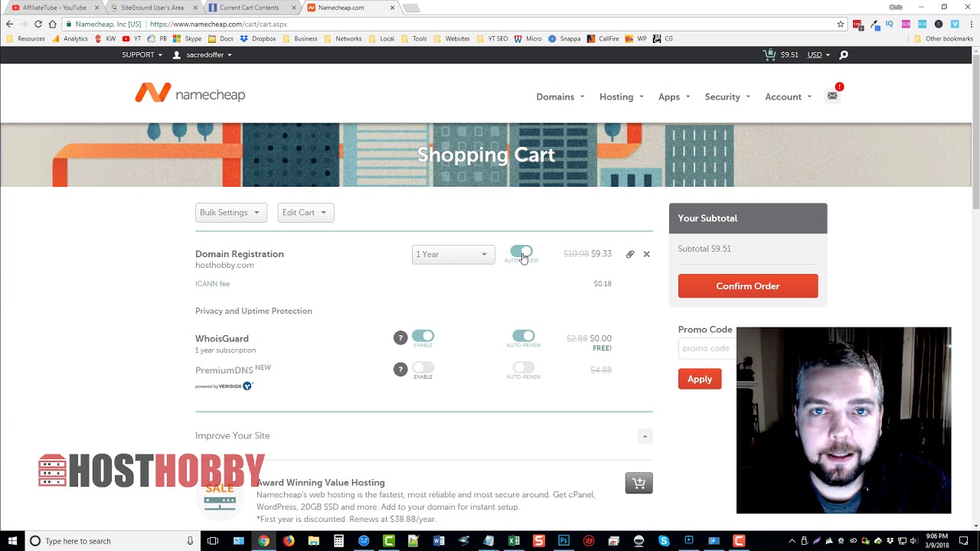Click WhoisGuard help question mark icon
The image size is (980, 551).
400,337
